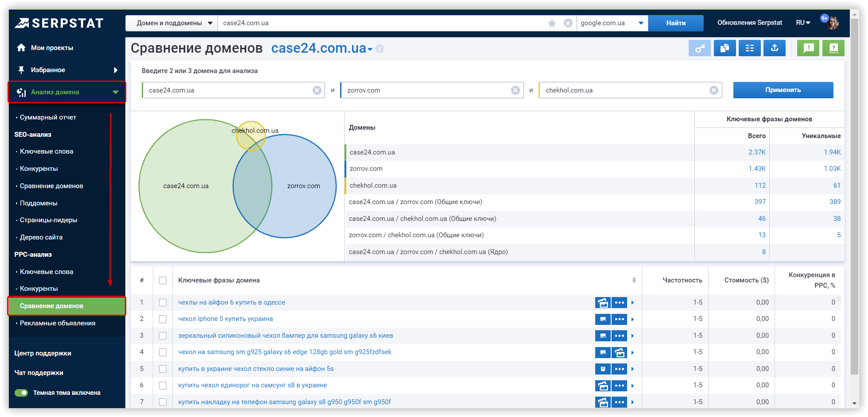
Task: Open 'Рекламные объявления' in the sidebar
Action: (58, 323)
